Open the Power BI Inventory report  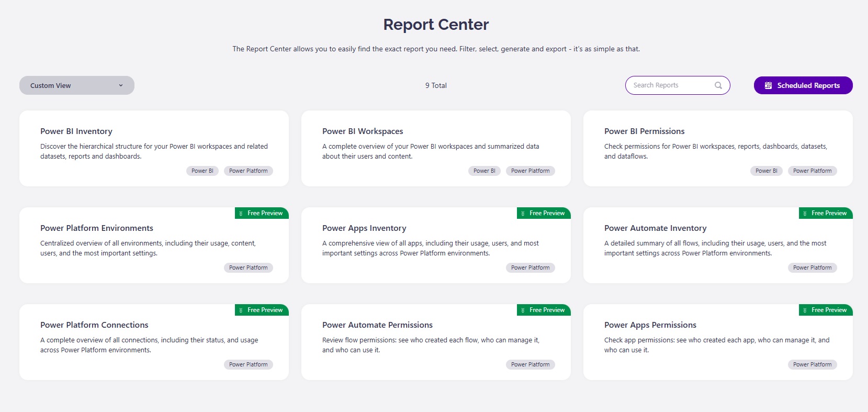coord(154,148)
